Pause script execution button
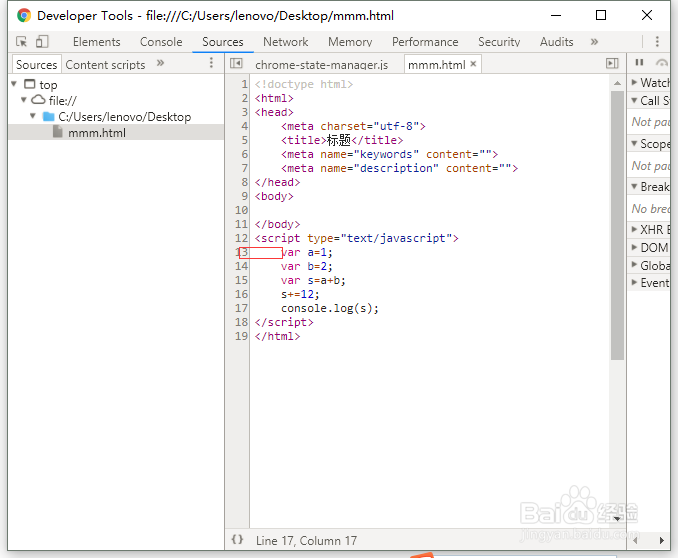The width and height of the screenshot is (678, 558). 639,63
